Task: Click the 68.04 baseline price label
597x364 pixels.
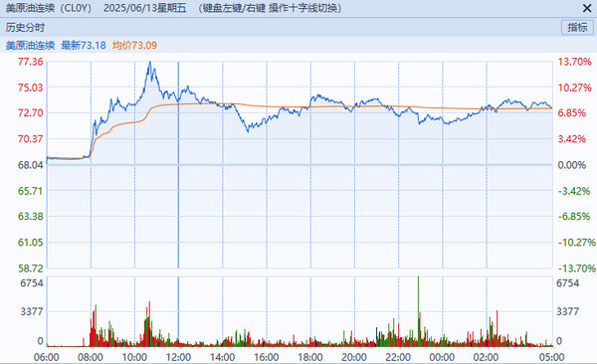Action: click(31, 165)
